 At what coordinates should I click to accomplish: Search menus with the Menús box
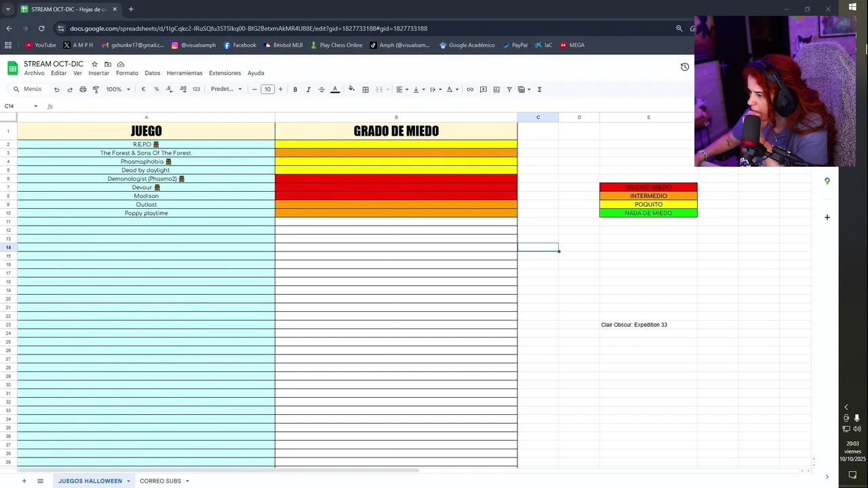27,89
